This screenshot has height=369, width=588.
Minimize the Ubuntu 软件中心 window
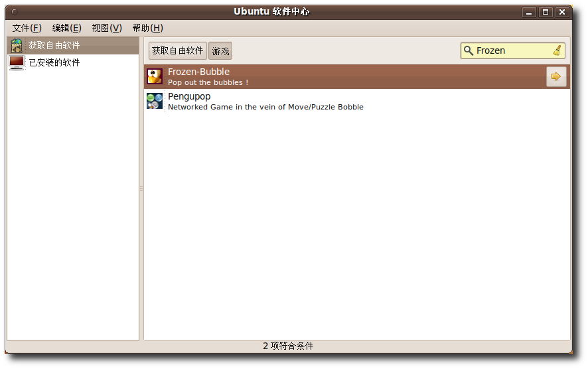pyautogui.click(x=529, y=13)
